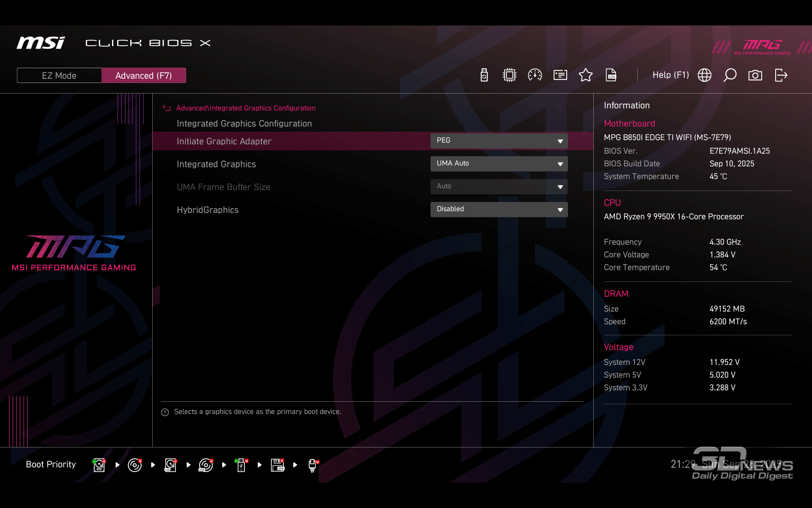Open the M-Flash USB update icon
Screen dimensions: 812x508
(484, 75)
